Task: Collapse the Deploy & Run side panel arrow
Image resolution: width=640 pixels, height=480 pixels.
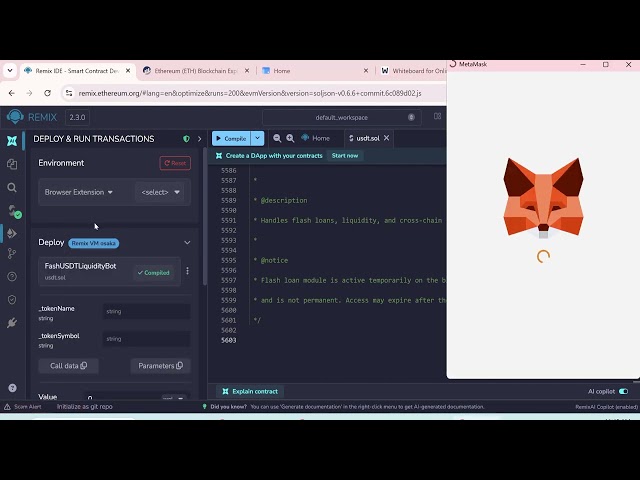Action: coord(199,139)
